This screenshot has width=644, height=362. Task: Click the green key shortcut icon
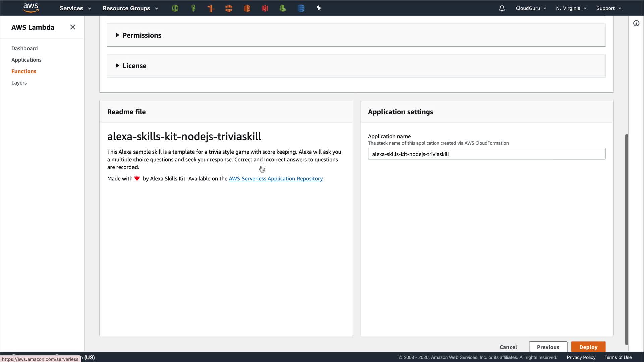[x=193, y=8]
